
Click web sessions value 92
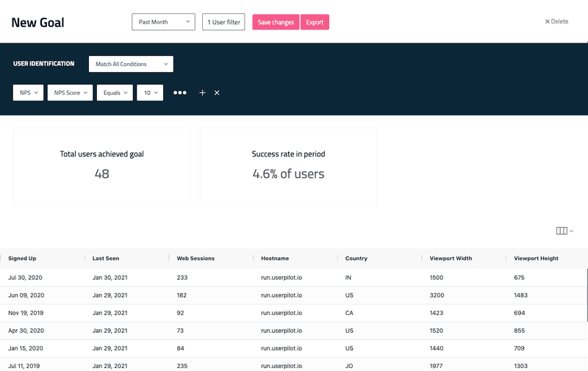coord(180,313)
